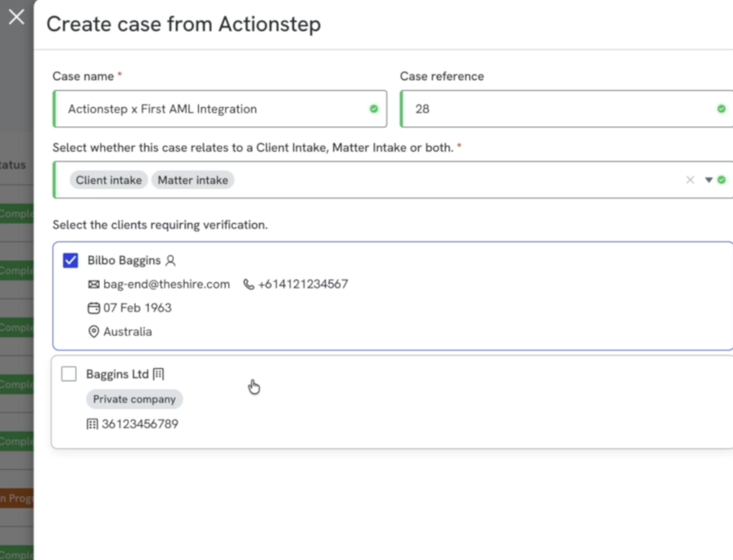Image resolution: width=733 pixels, height=560 pixels.
Task: Click the Private company tag
Action: pos(134,399)
